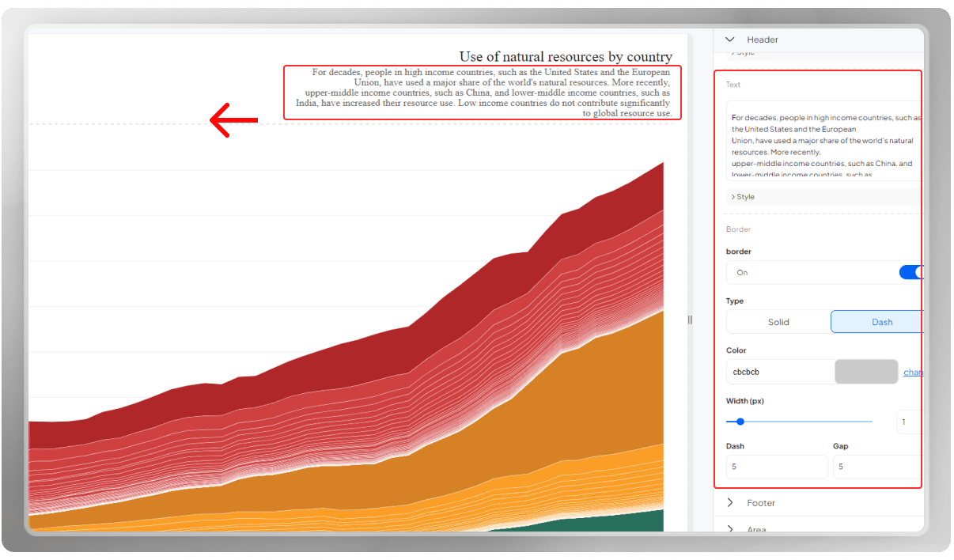Edit the Dash value field
This screenshot has height=560, width=954.
pos(776,466)
